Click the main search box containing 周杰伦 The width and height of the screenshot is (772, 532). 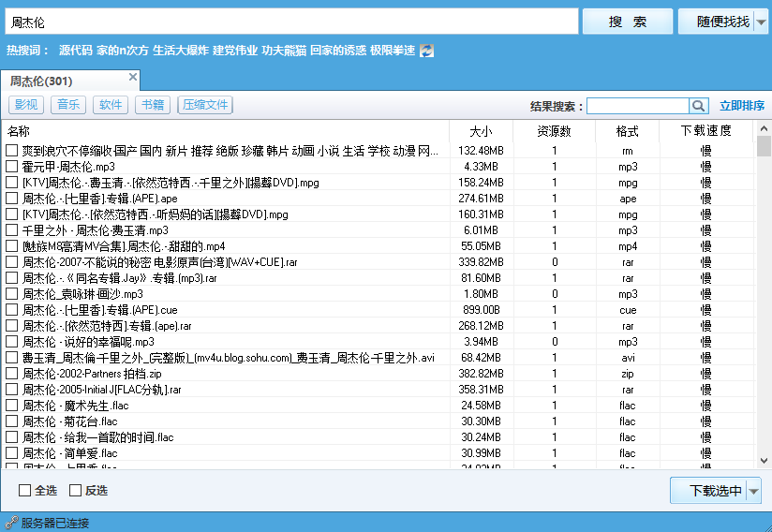coord(291,22)
